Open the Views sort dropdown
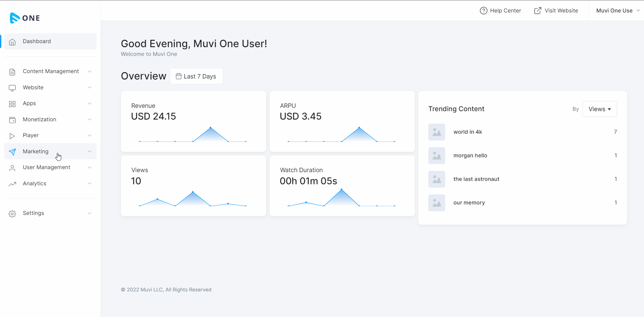 (x=599, y=109)
